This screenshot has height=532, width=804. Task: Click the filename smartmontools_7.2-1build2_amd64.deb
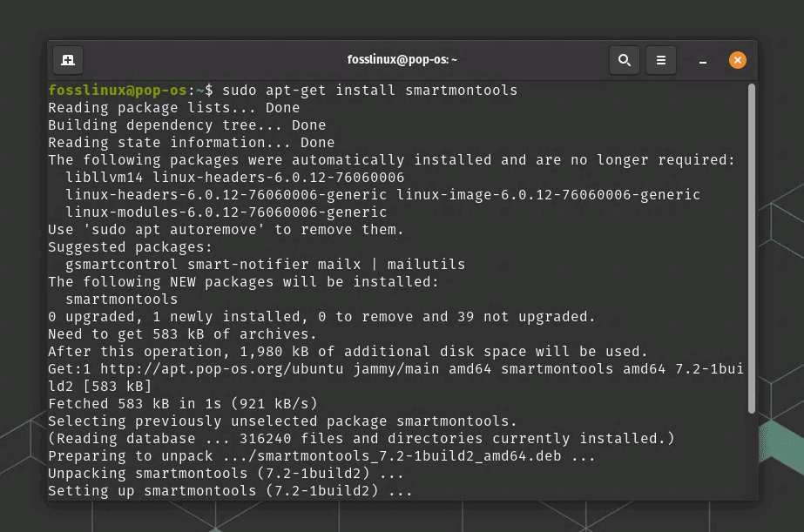click(x=409, y=456)
